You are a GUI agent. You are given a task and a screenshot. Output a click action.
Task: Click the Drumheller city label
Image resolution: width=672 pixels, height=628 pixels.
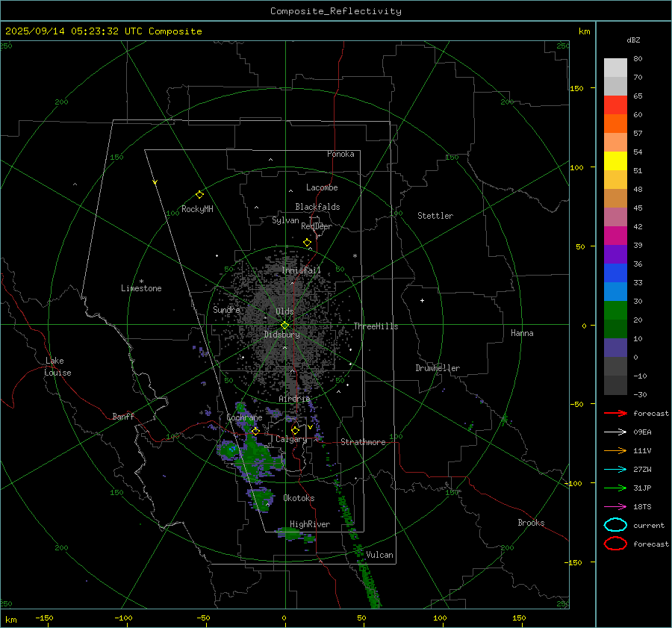coord(438,368)
